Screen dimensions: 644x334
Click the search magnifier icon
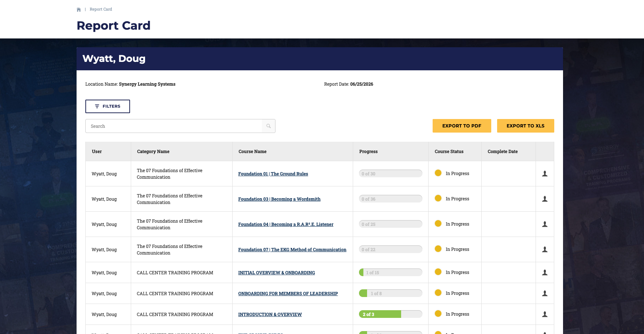[269, 126]
